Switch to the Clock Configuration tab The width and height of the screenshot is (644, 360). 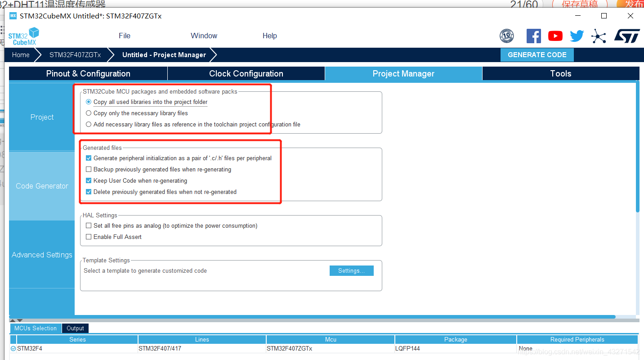tap(246, 74)
